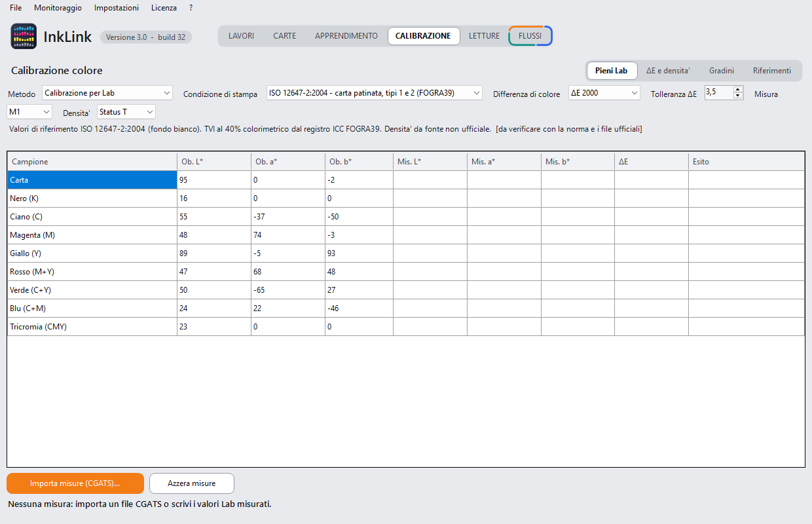This screenshot has width=812, height=524.
Task: Open the Differenza di colore dropdown
Action: coord(604,93)
